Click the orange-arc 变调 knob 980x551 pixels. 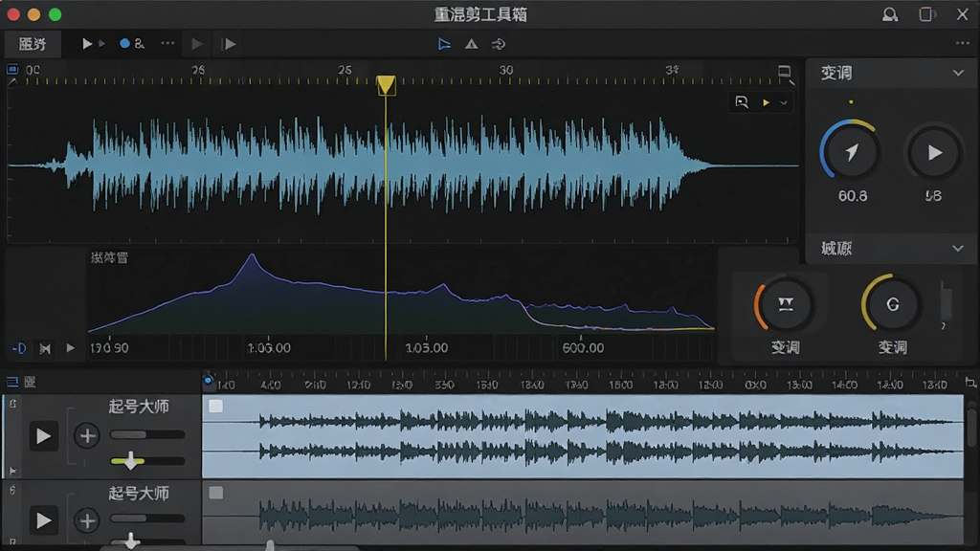[785, 304]
